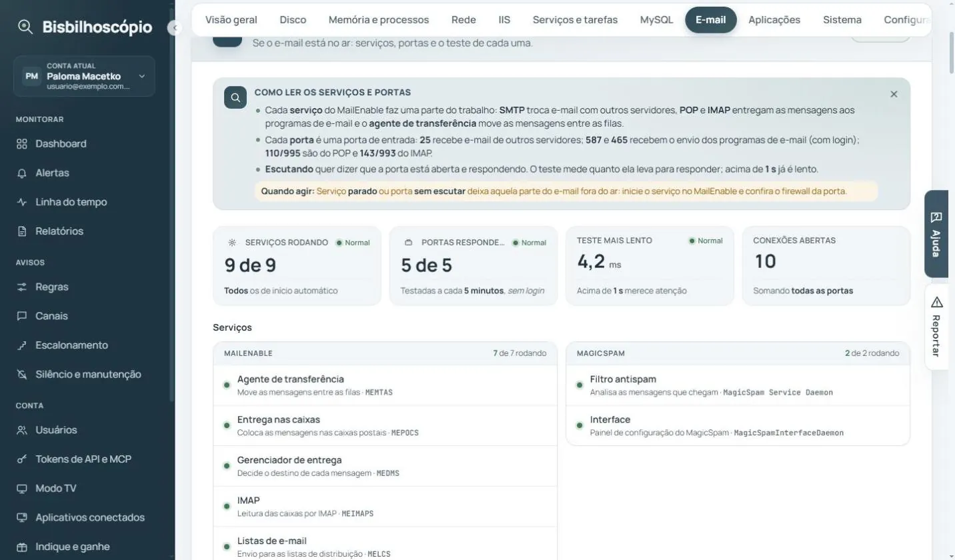This screenshot has width=955, height=560.
Task: Click the '5 de 5' portas respondendo value
Action: (426, 265)
